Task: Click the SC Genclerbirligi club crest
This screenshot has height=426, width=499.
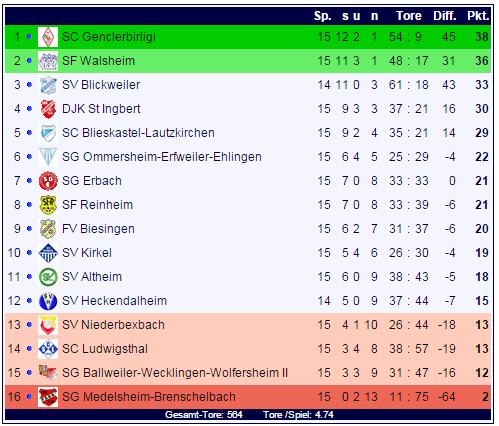Action: coord(48,37)
